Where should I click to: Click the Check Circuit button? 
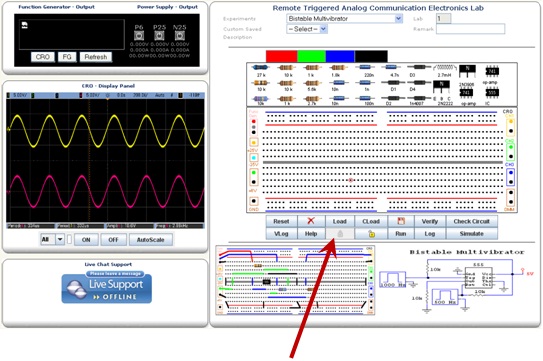tap(471, 221)
